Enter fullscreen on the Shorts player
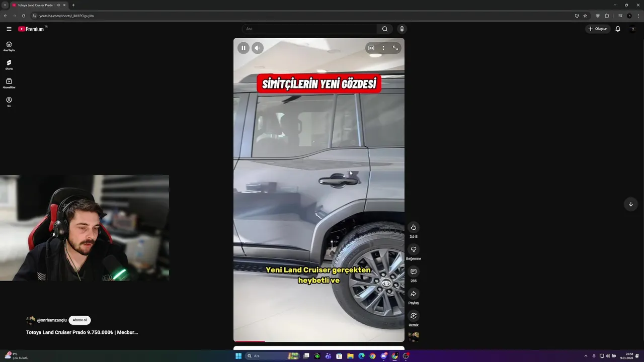This screenshot has width=644, height=362. (395, 48)
